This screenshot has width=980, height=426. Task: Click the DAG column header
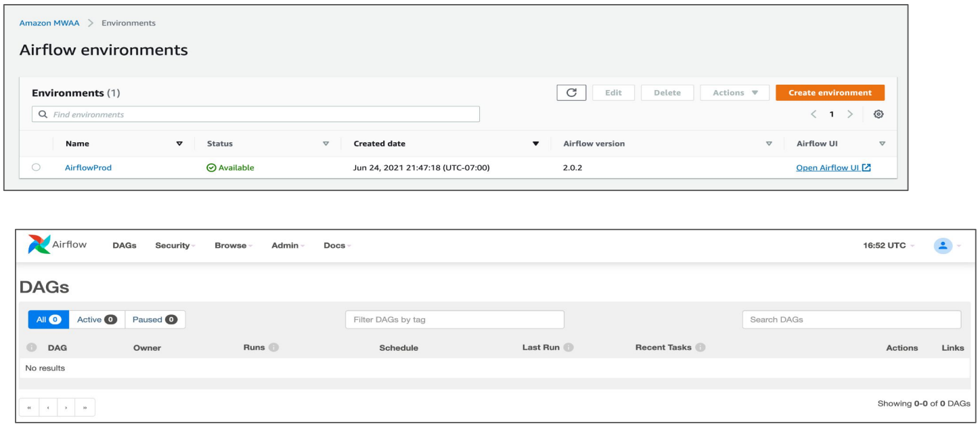coord(57,348)
